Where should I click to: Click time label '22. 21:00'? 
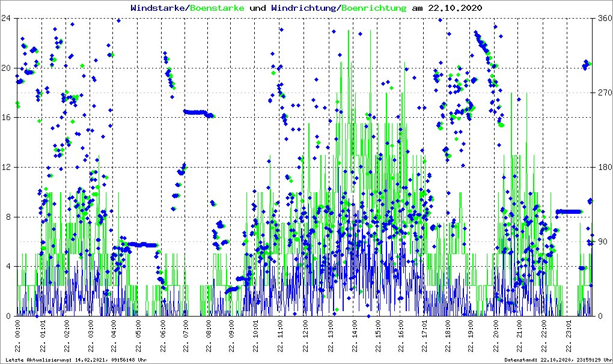pyautogui.click(x=519, y=336)
